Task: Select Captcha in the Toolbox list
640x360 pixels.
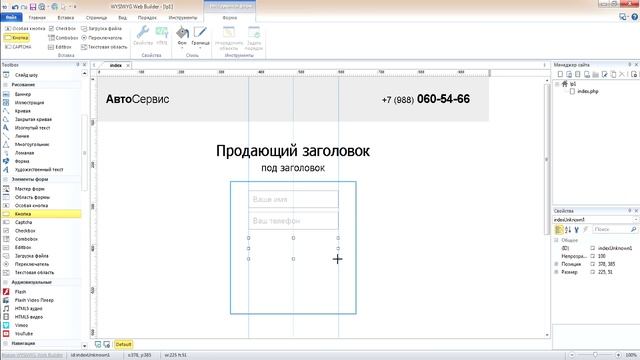Action: click(x=23, y=222)
